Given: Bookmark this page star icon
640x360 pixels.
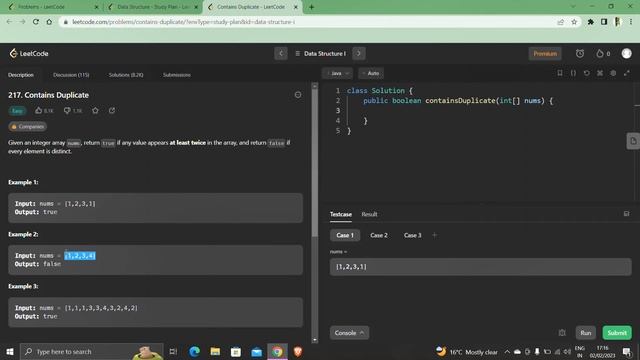Looking at the screenshot, I should click(x=574, y=22).
